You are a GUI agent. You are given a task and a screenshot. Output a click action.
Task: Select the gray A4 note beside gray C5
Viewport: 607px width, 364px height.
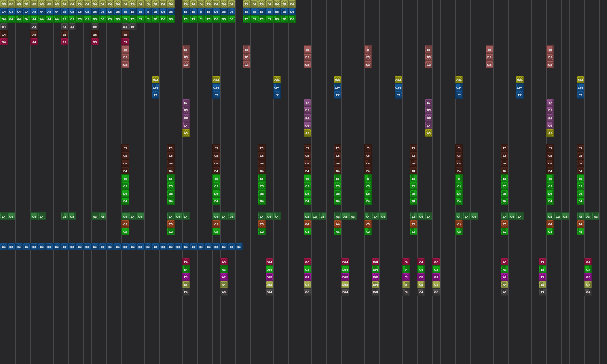tap(64, 27)
